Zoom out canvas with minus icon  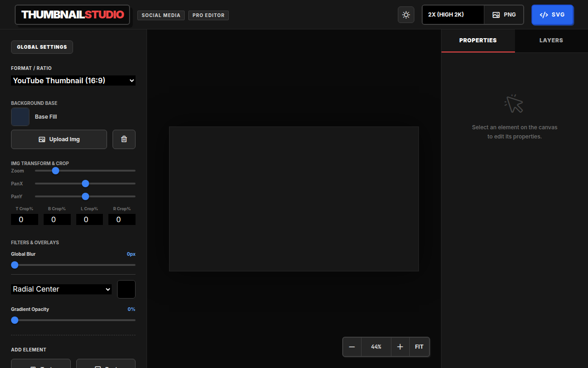click(x=352, y=347)
